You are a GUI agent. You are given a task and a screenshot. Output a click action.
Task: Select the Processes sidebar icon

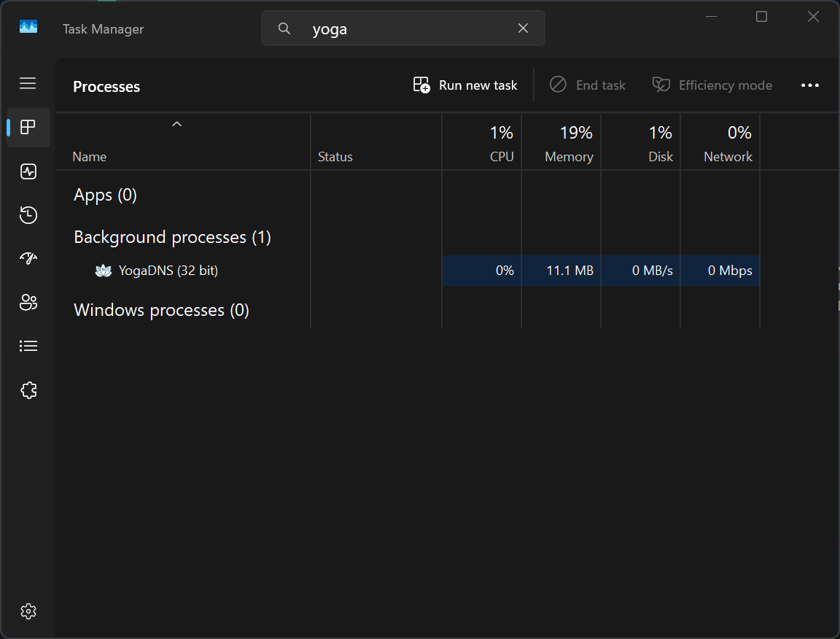(x=28, y=128)
